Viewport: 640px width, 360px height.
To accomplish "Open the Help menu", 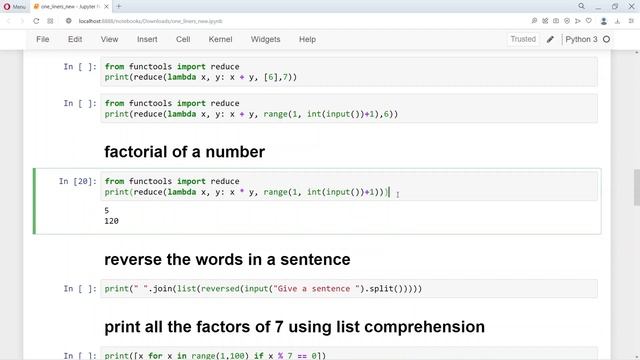I will [307, 39].
